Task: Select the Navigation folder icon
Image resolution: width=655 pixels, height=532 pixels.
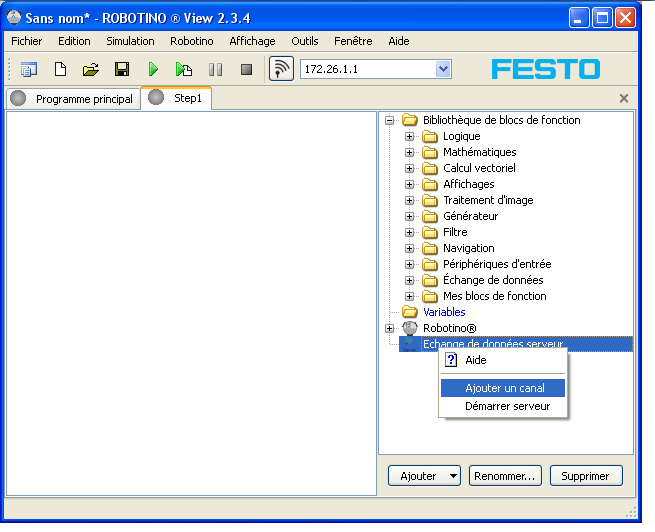Action: pos(429,248)
